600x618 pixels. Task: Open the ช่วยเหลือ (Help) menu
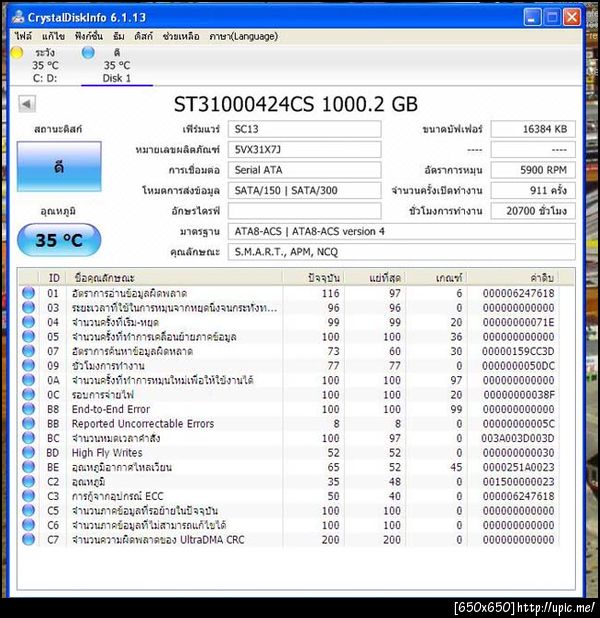click(x=181, y=36)
